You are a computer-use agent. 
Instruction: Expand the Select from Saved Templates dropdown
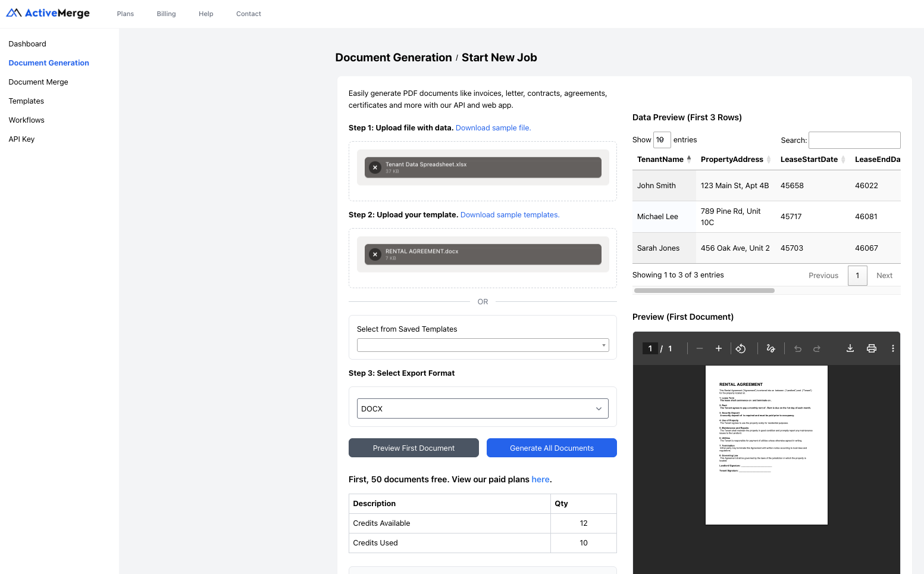click(482, 345)
